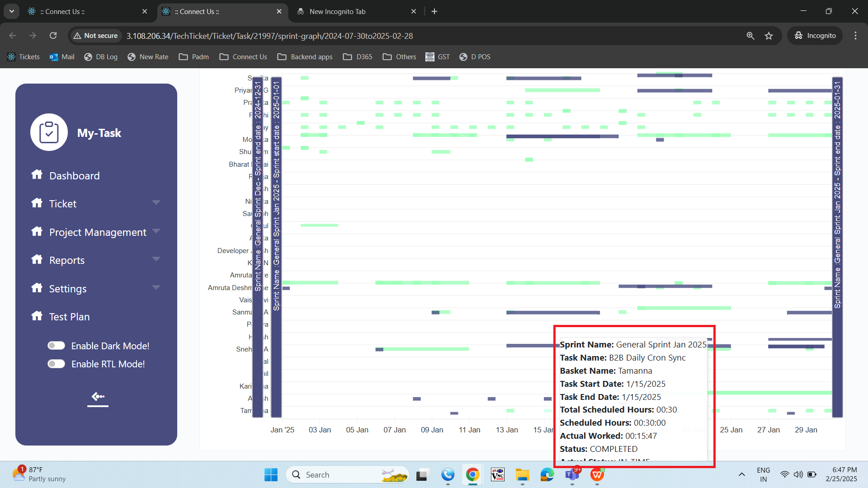Open volume control in system tray
The width and height of the screenshot is (868, 488).
point(798,474)
